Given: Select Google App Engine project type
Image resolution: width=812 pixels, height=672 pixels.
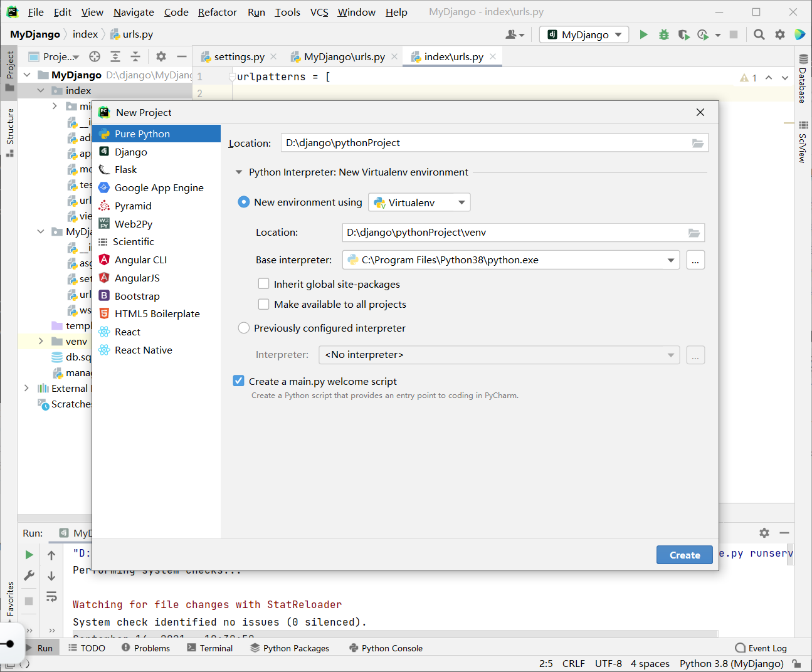Looking at the screenshot, I should pos(156,187).
